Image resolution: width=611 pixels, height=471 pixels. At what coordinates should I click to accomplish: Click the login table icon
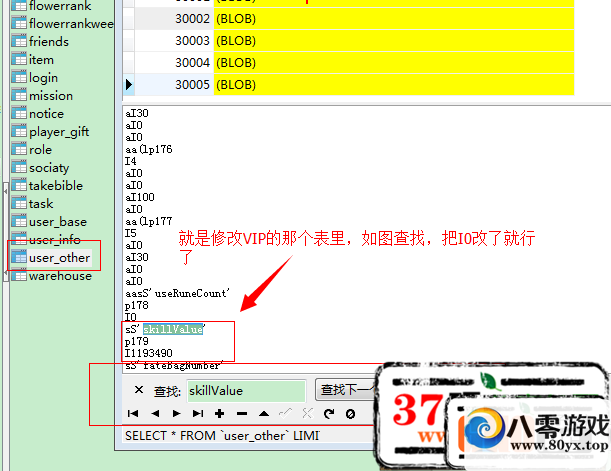pyautogui.click(x=19, y=77)
